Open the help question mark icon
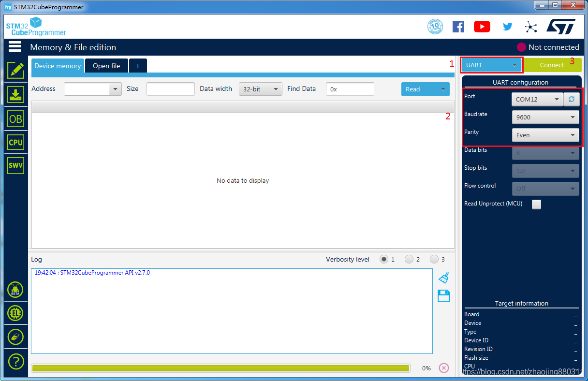588x381 pixels. coord(15,361)
